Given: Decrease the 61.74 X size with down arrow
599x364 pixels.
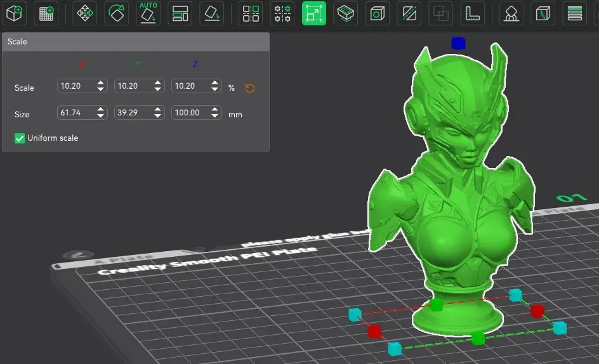Looking at the screenshot, I should tap(100, 116).
